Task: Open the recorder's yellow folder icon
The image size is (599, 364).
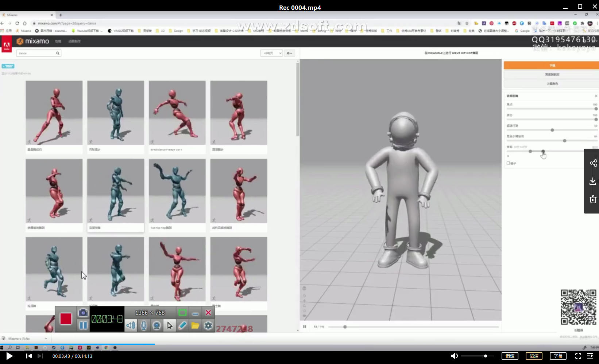Action: (195, 325)
